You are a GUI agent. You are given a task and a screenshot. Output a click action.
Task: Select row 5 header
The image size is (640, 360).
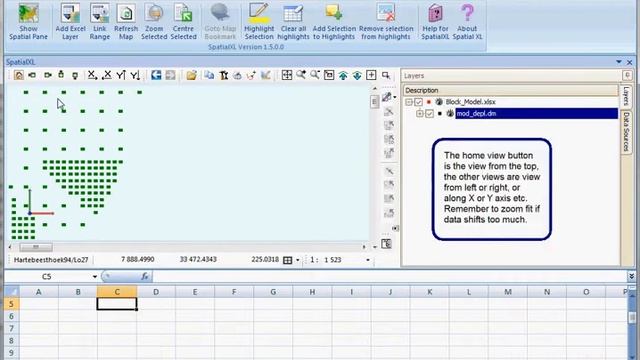coord(11,304)
